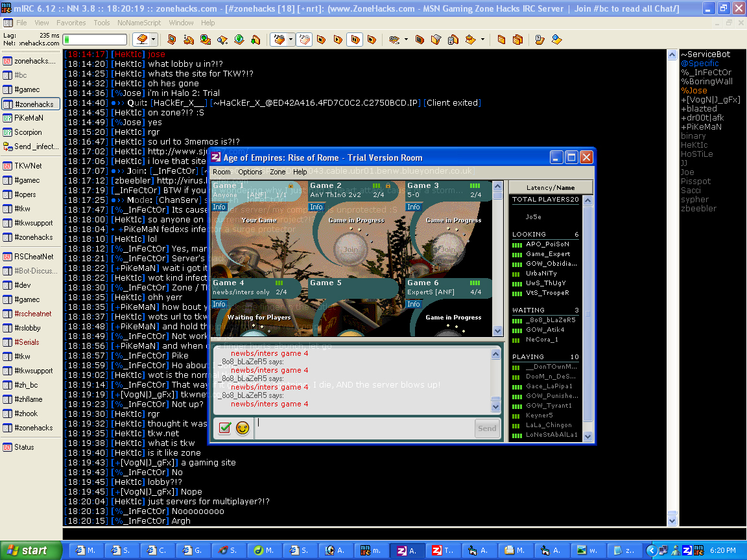Screen dimensions: 747x560
Task: Click Info button for Game 6
Action: point(414,304)
